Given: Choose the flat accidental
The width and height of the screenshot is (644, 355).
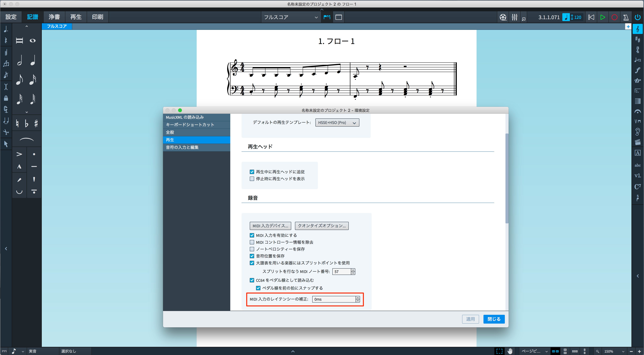Looking at the screenshot, I should [x=27, y=123].
